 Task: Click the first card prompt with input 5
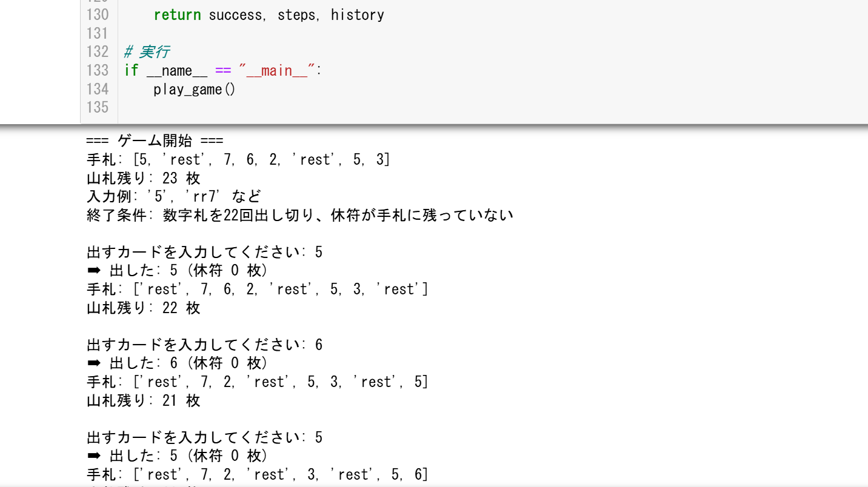204,252
